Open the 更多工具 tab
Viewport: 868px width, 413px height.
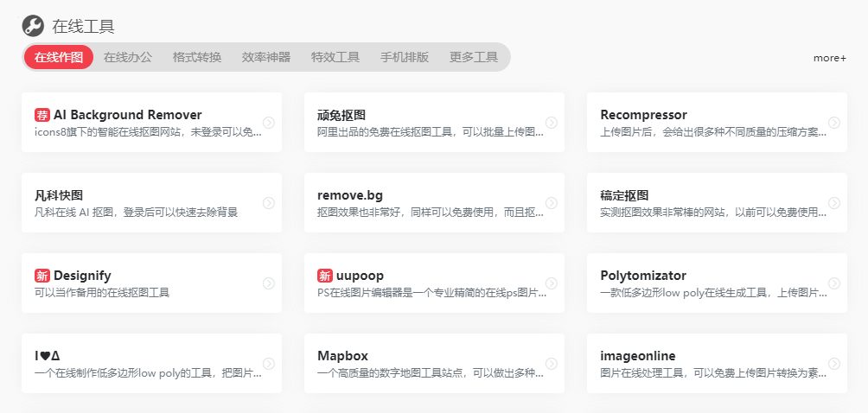[x=474, y=57]
